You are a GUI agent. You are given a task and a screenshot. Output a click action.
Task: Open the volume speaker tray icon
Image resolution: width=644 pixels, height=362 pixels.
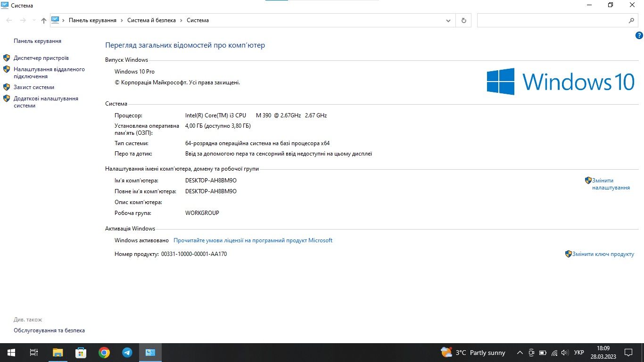[x=565, y=353]
